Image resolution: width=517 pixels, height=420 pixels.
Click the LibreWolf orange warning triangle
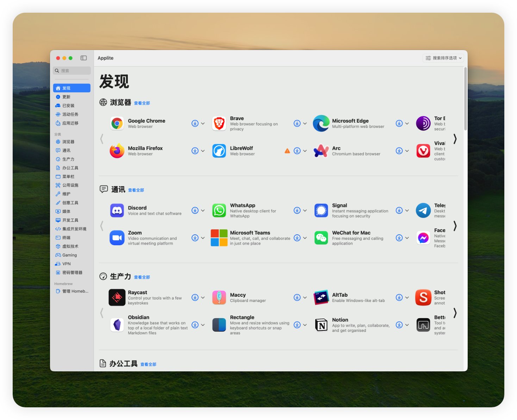coord(287,151)
